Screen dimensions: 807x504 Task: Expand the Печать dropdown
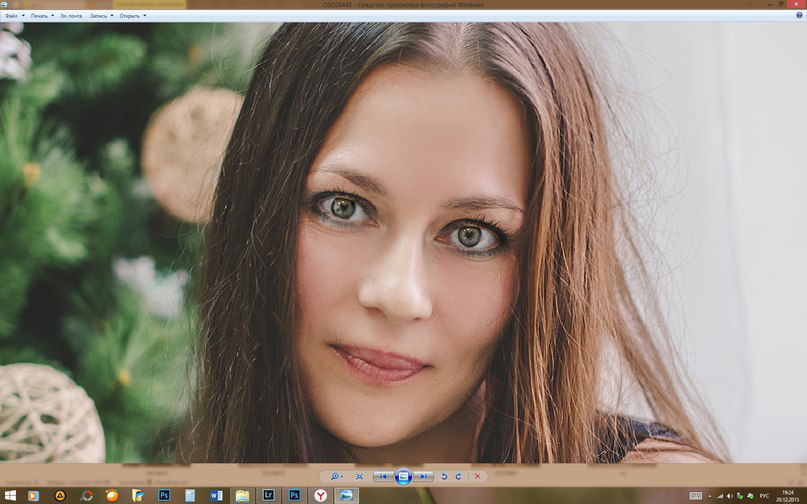tap(41, 16)
